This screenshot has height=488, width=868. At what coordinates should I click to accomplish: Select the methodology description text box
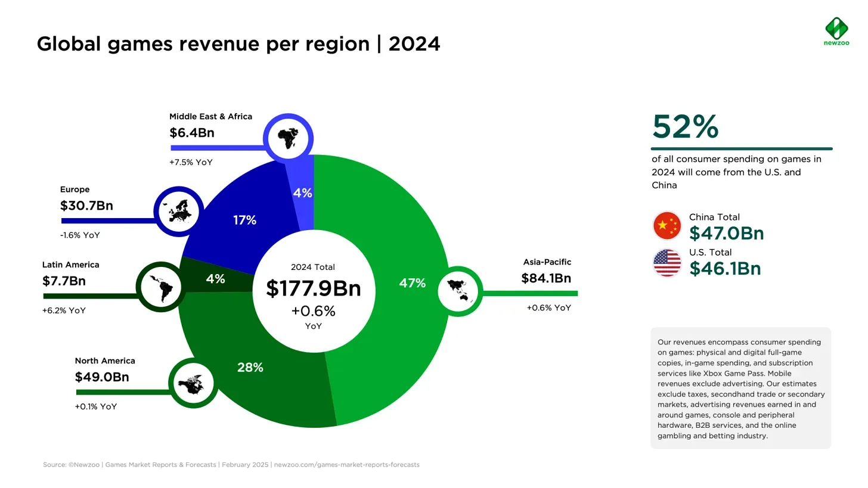(740, 387)
